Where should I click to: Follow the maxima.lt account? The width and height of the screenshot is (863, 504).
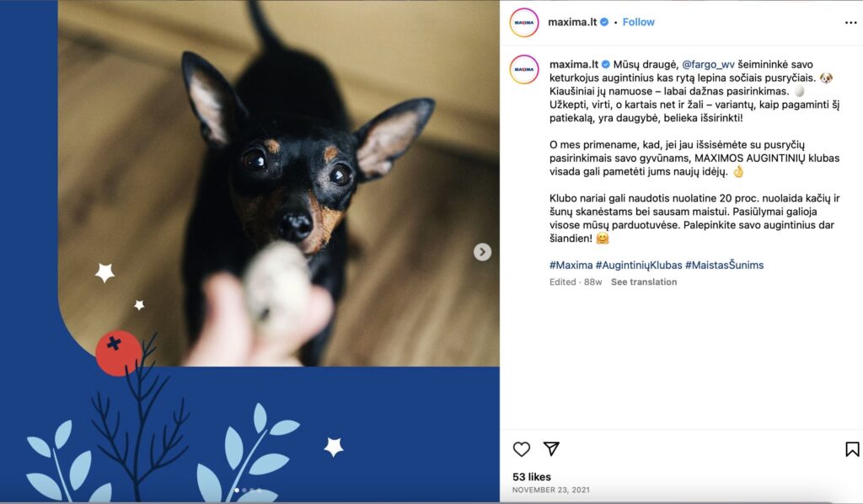coord(639,22)
